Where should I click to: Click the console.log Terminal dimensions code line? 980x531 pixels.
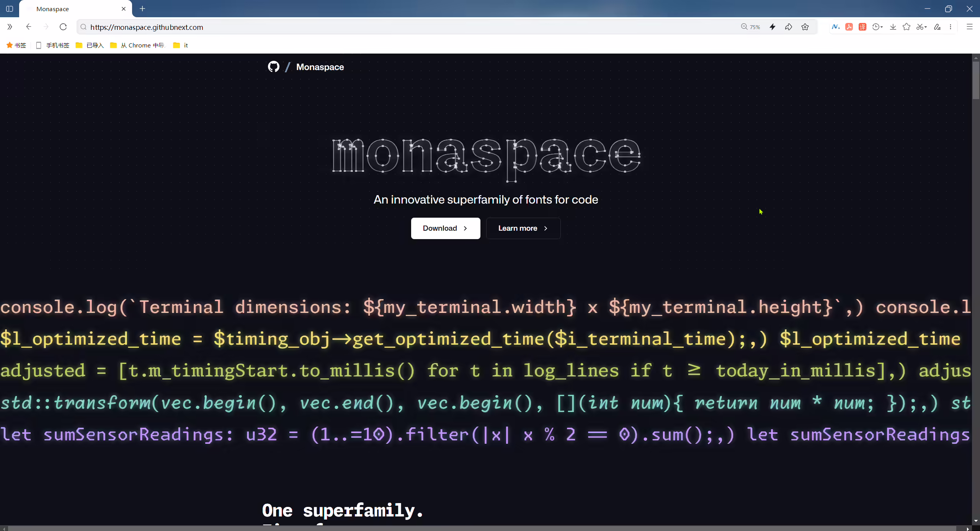pyautogui.click(x=486, y=307)
